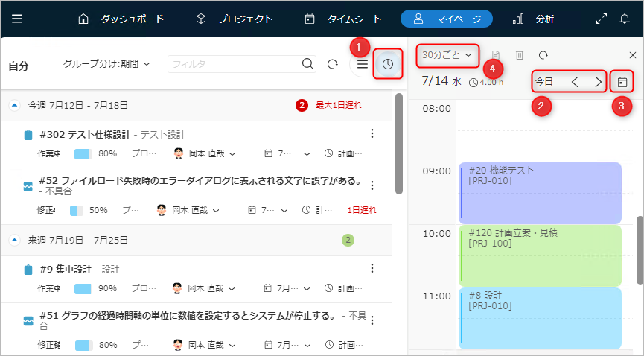Go to the next day arrow
The width and height of the screenshot is (644, 356).
click(x=599, y=81)
